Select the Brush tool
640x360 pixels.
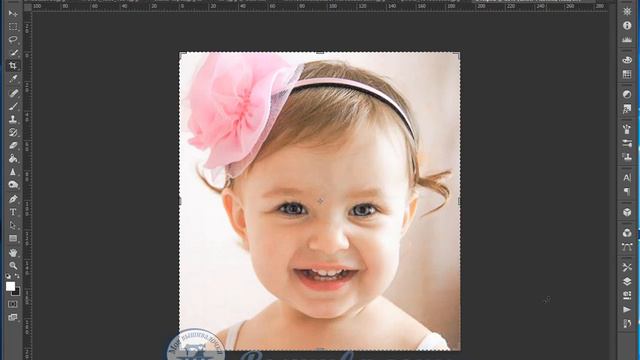click(x=13, y=106)
